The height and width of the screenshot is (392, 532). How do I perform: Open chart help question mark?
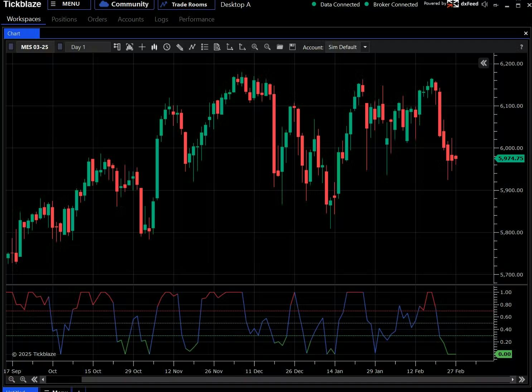[x=522, y=47]
